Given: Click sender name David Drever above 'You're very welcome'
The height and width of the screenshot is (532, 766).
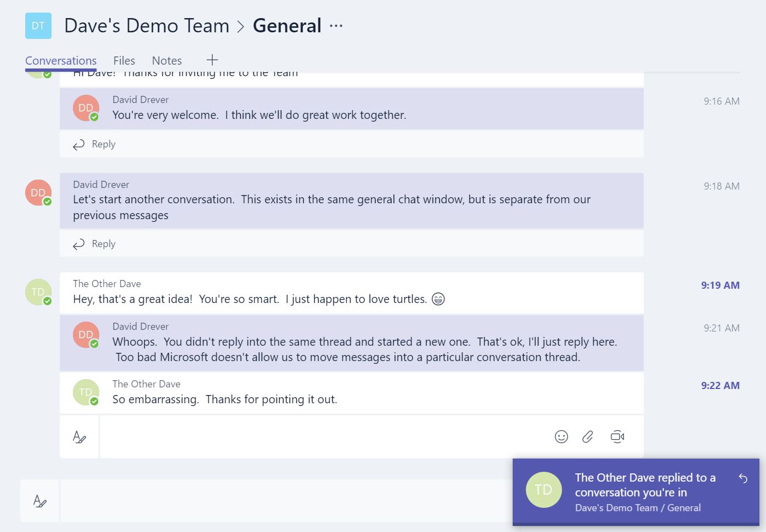Looking at the screenshot, I should point(140,100).
